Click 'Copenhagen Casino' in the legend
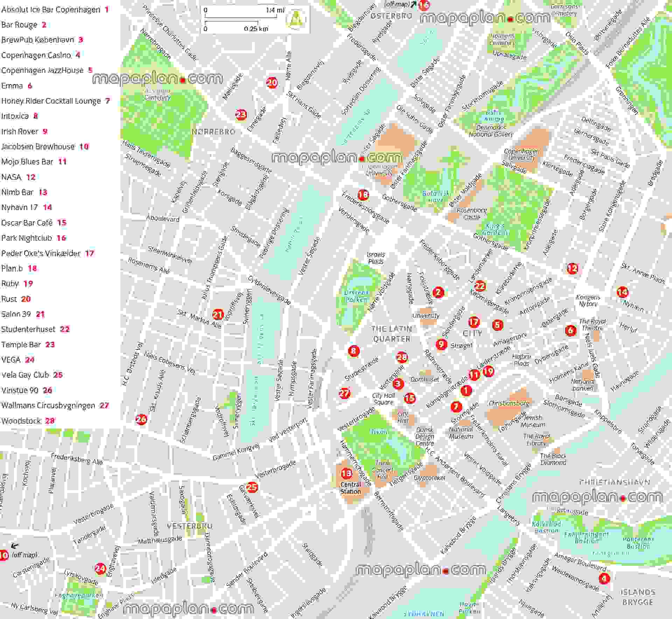The width and height of the screenshot is (672, 619). (x=41, y=55)
